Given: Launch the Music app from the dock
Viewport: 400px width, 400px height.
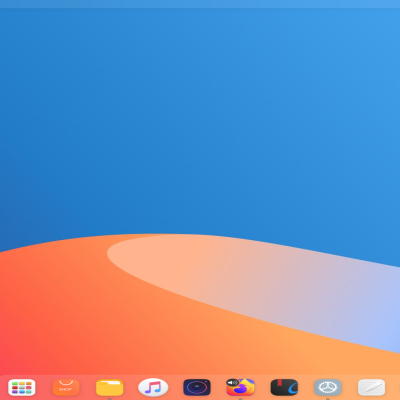Looking at the screenshot, I should [x=153, y=387].
